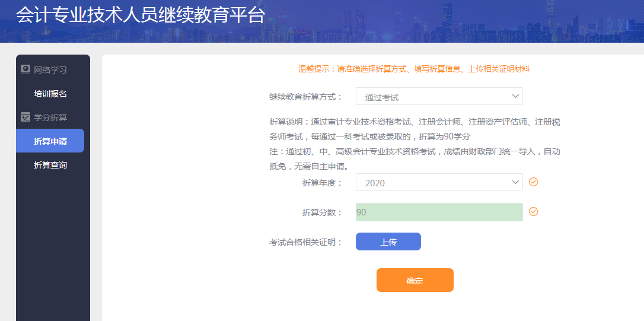Click the 折算分数 field showing 90
Screen dimensions: 644x321
439,212
